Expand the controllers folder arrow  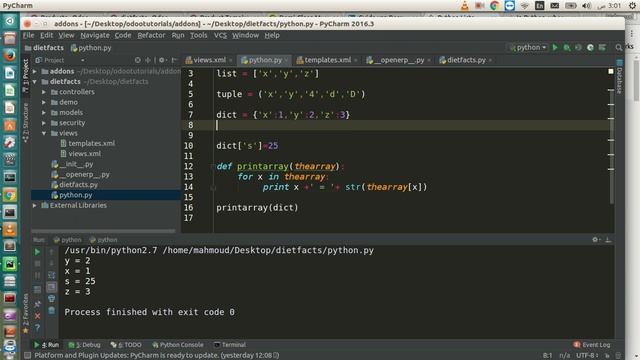click(44, 92)
